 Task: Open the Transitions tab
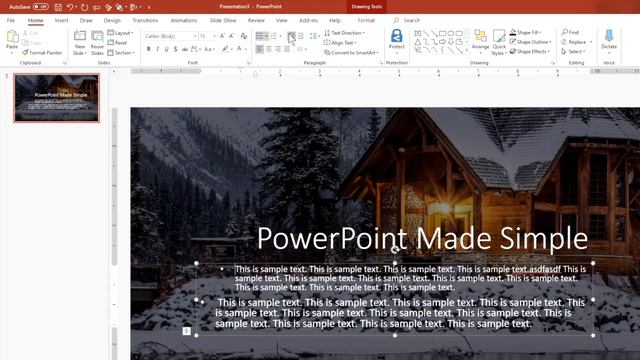[x=145, y=20]
